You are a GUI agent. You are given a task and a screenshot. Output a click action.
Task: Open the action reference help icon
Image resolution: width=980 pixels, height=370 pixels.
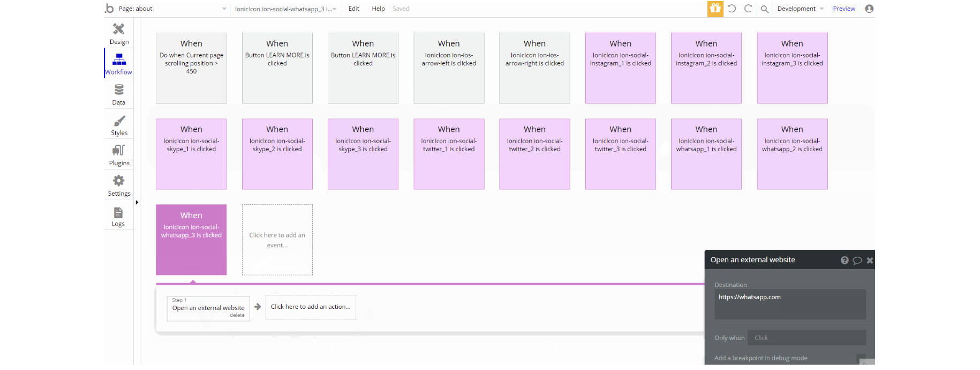[x=845, y=260]
